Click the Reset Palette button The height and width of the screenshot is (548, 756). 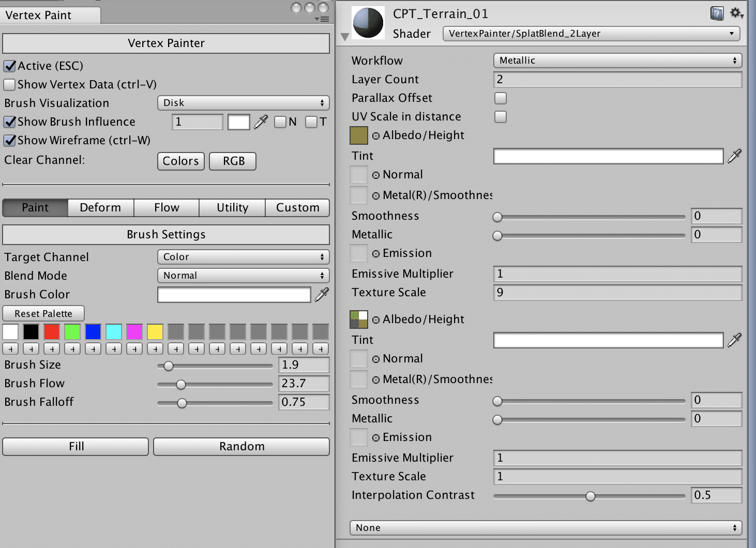(x=43, y=314)
